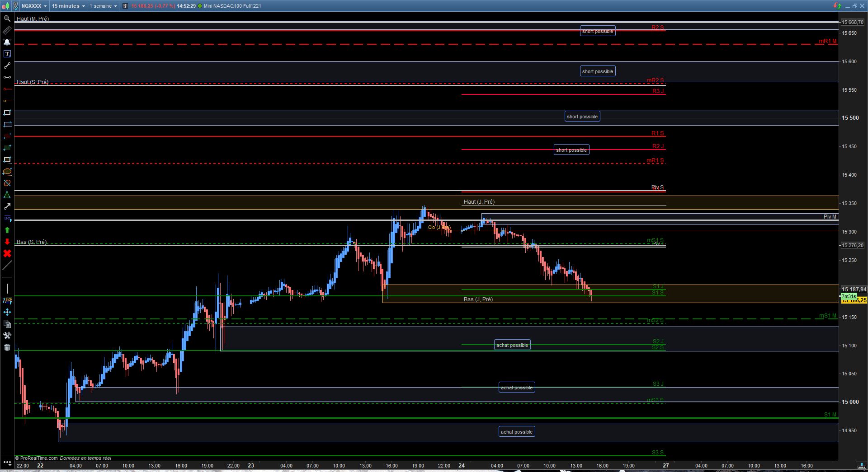Select the rectangle drawing tool
This screenshot has width=868, height=472.
[x=7, y=112]
